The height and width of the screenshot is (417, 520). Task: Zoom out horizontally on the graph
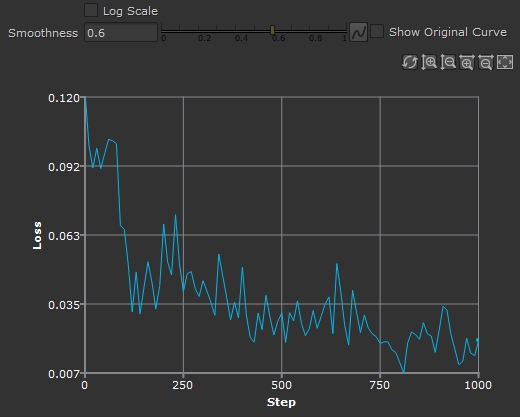click(486, 62)
